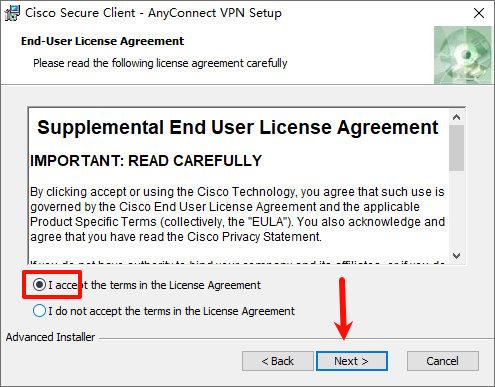
Task: Click the scrollbar track below the thumb
Action: pos(456,209)
